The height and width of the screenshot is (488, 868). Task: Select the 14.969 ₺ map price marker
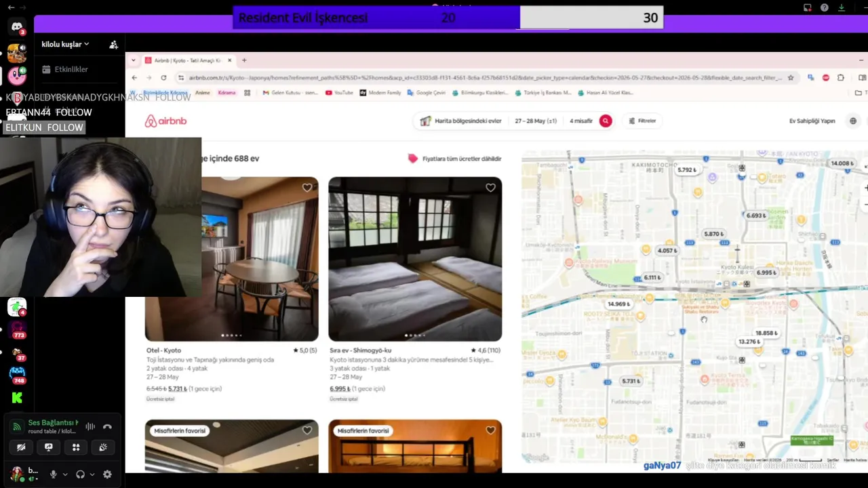pos(618,304)
